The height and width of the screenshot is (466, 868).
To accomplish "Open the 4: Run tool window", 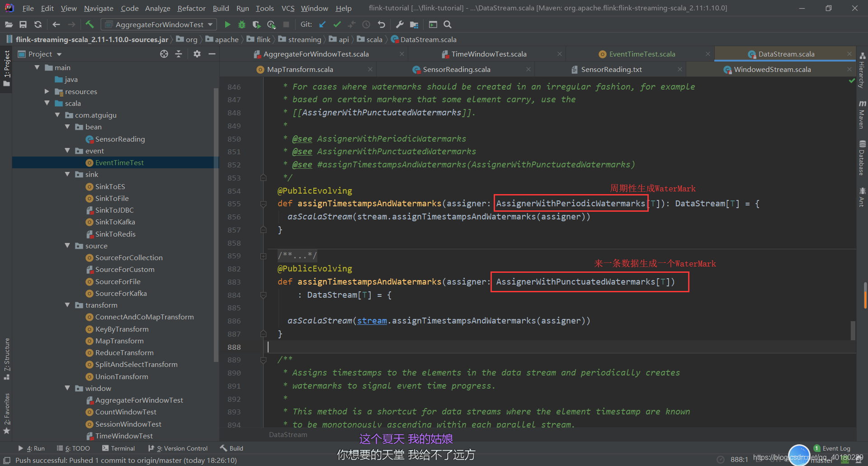I will [x=31, y=448].
